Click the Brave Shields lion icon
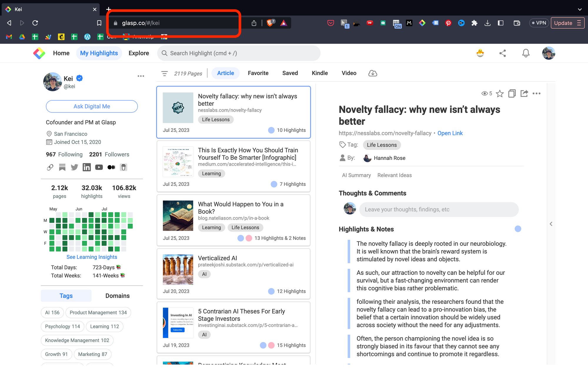Image resolution: width=588 pixels, height=368 pixels. pos(270,23)
